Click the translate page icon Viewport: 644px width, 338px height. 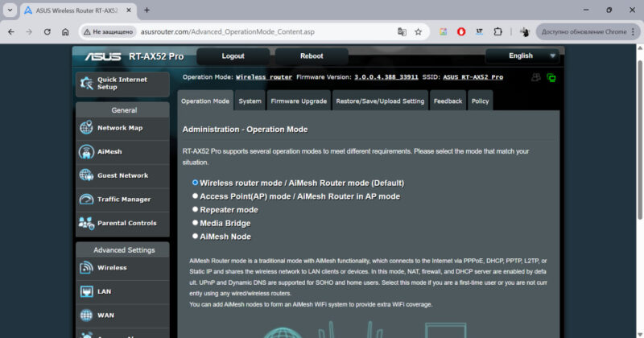coord(402,31)
